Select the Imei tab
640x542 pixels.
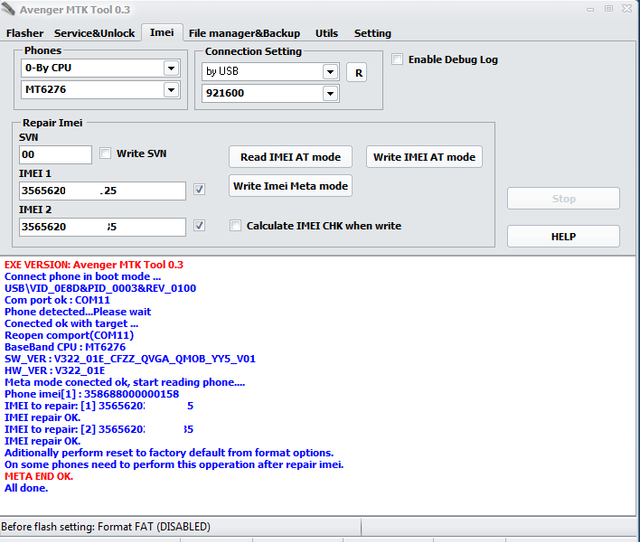pyautogui.click(x=162, y=32)
